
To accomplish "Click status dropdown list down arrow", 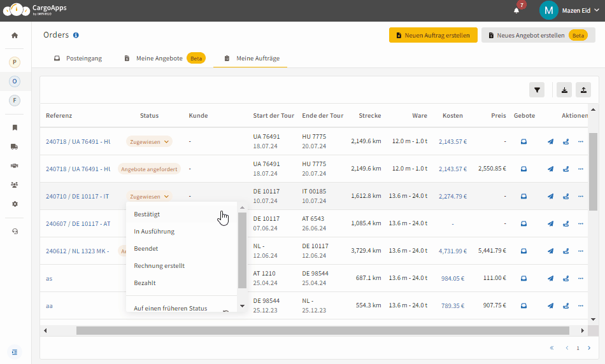I will [x=242, y=306].
